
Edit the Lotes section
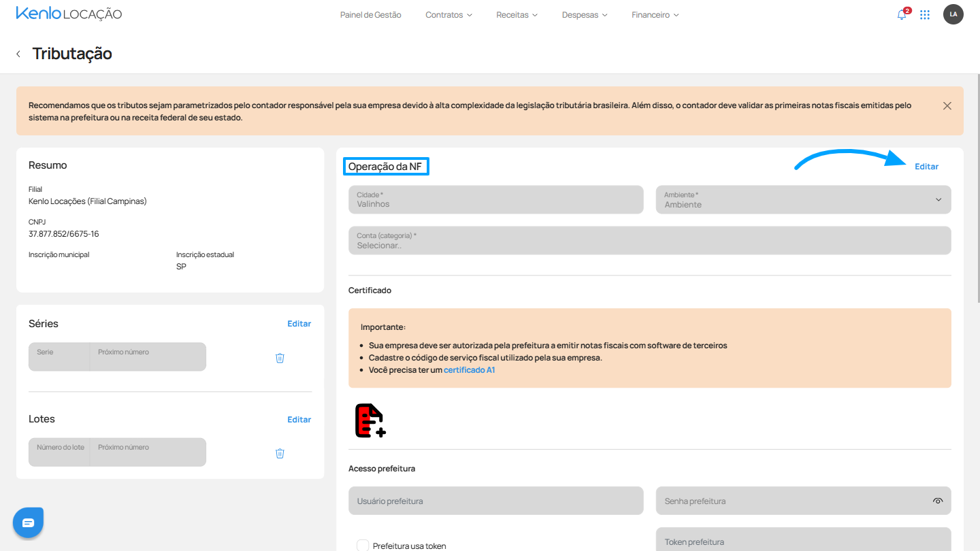[x=299, y=420]
